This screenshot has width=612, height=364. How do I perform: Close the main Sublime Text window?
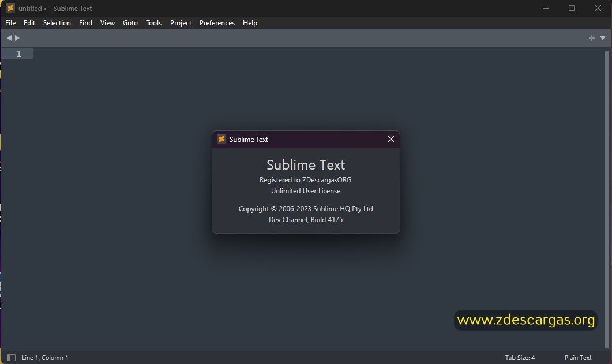[598, 8]
